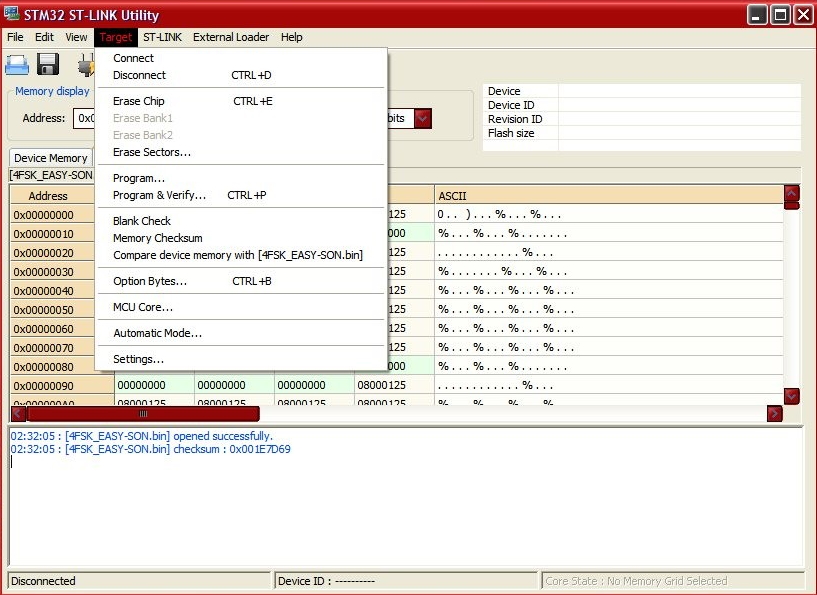Click the horizontal scrollbar left arrow
Image resolution: width=817 pixels, height=595 pixels.
(18, 414)
